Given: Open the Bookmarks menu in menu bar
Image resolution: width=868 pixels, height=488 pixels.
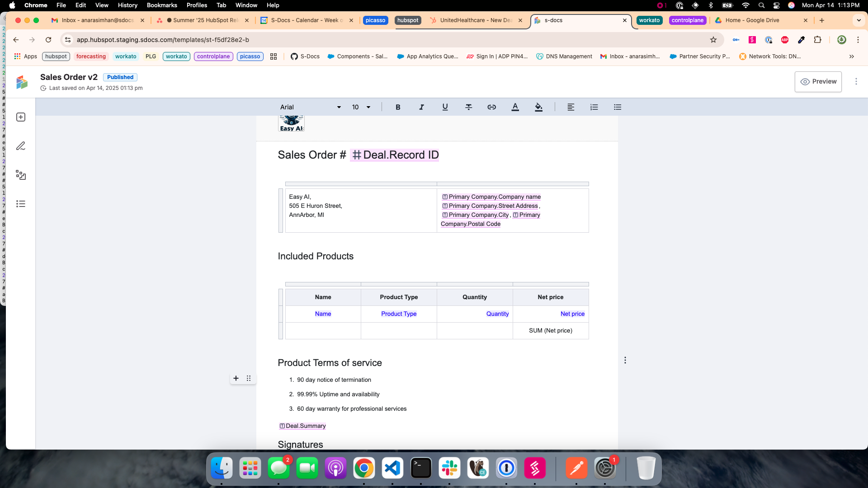Looking at the screenshot, I should 161,5.
